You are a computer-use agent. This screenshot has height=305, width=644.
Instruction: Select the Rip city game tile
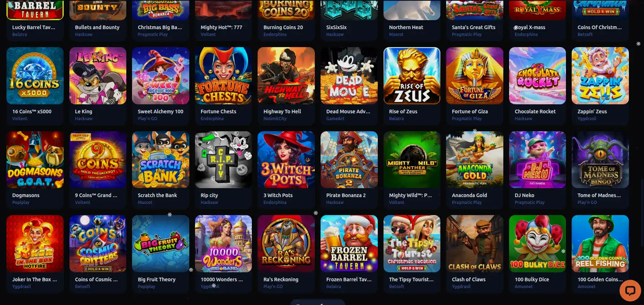(223, 160)
